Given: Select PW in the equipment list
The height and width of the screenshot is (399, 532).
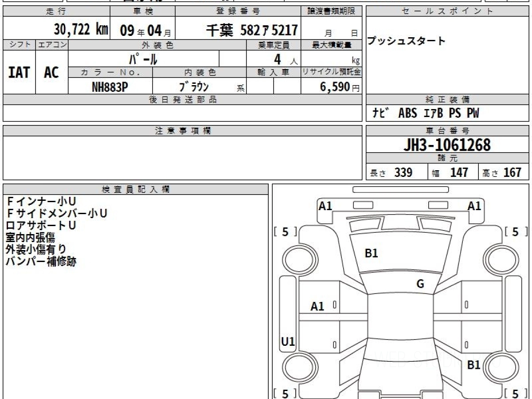Looking at the screenshot, I should pos(473,113).
